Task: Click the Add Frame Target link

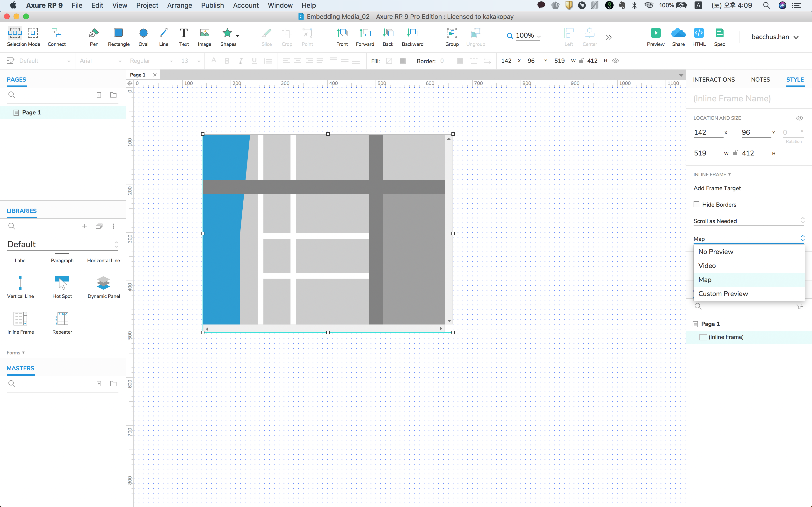Action: 717,188
